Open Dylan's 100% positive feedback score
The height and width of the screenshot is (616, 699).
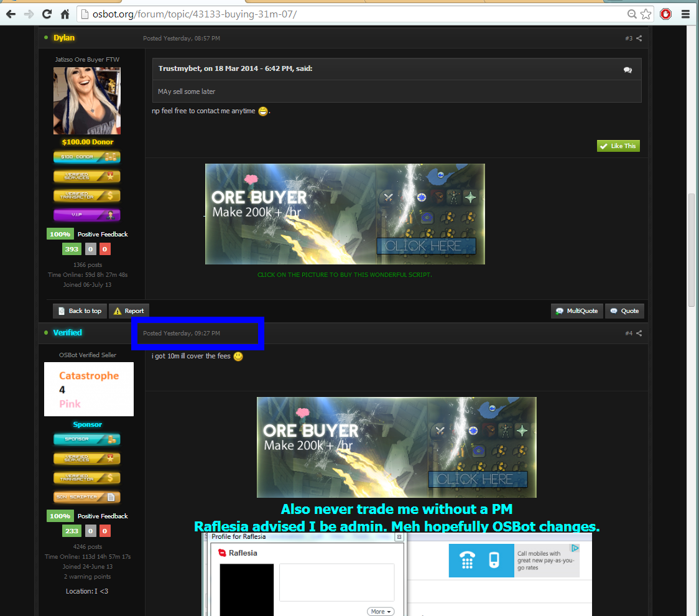click(x=60, y=234)
